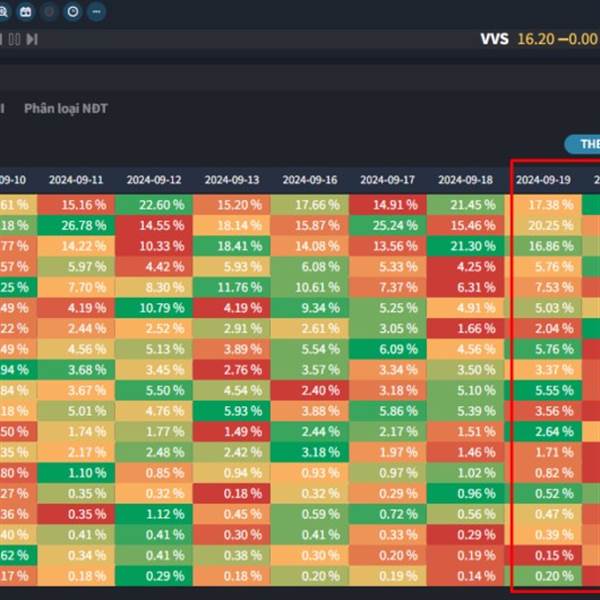
Task: Select the 17.66 % cell under 2024-09-16
Action: click(310, 205)
